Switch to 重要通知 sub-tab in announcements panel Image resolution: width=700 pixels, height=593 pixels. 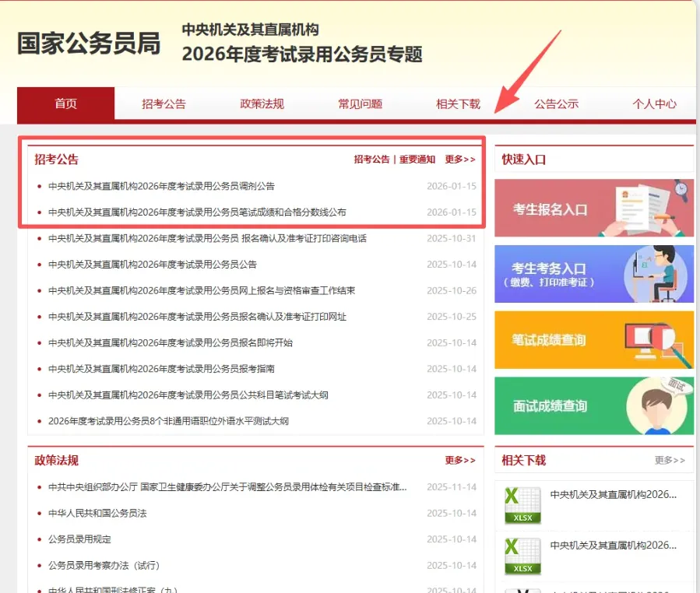pyautogui.click(x=417, y=160)
